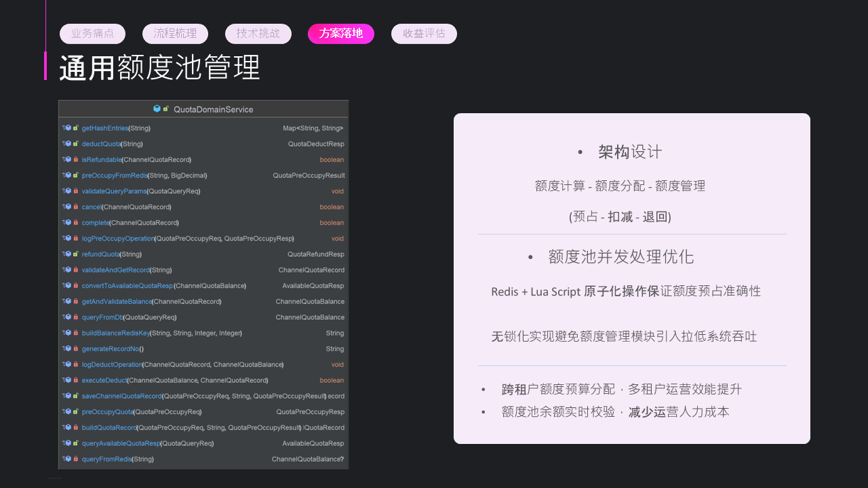Select the getHashEntries method name
Screen dimensions: 868x488
point(105,128)
